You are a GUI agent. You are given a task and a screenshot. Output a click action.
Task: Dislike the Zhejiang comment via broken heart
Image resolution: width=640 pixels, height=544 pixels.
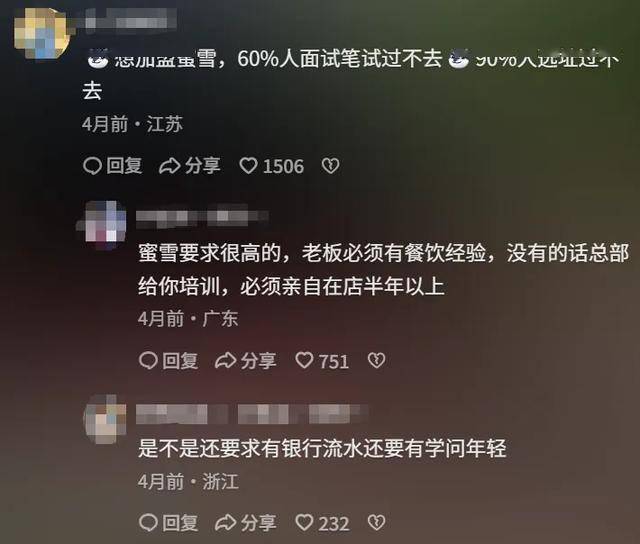pos(376,523)
